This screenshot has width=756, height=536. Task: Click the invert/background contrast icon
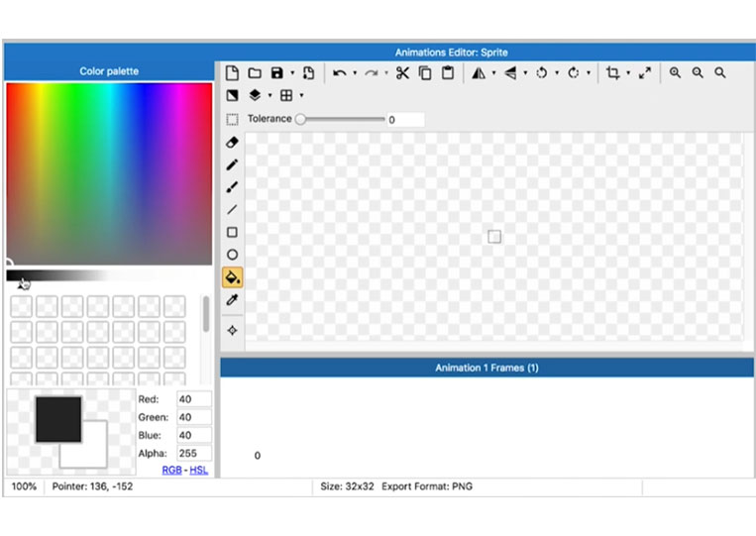click(x=232, y=95)
